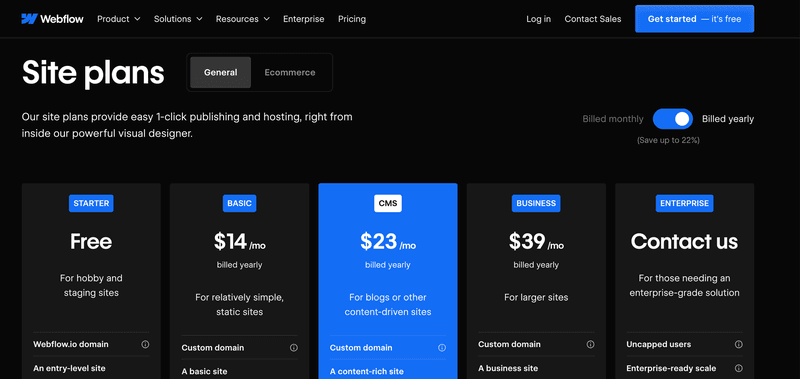800x379 pixels.
Task: Expand the Product menu
Action: click(x=118, y=19)
